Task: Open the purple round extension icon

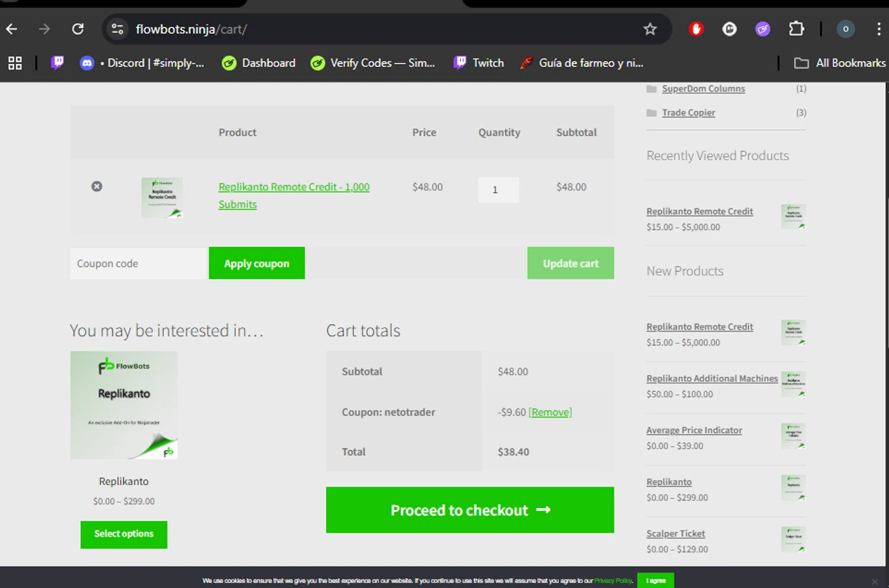Action: [763, 29]
